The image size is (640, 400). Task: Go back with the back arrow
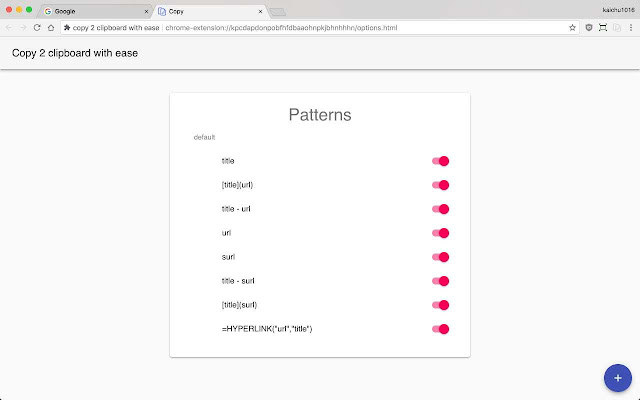9,28
